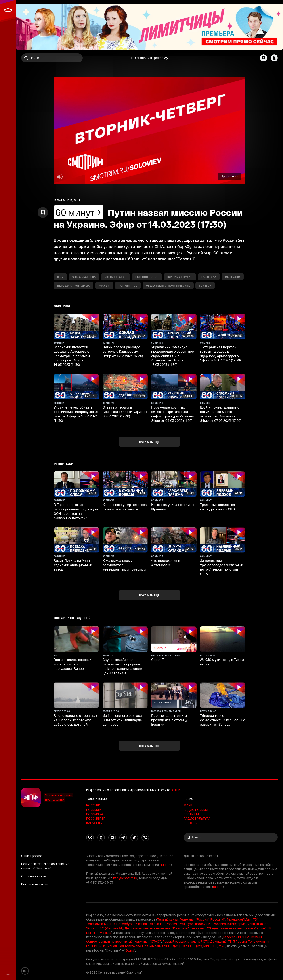Open the Credit Suisse video thumbnail
Viewport: 283px width, 980px height.
[x=125, y=695]
